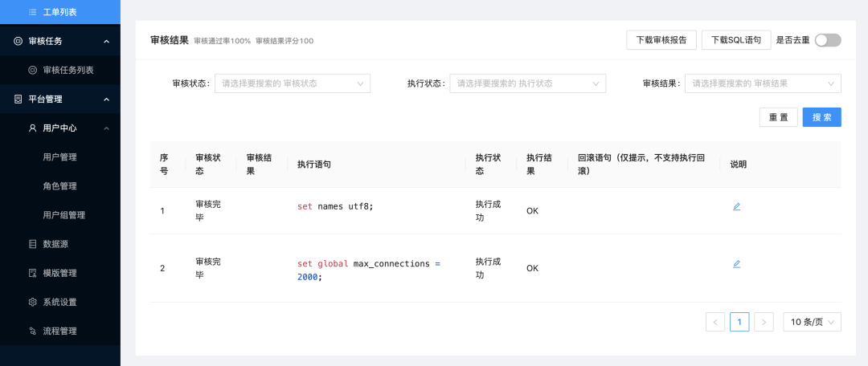Open the 审核状态 dropdown filter

[292, 83]
